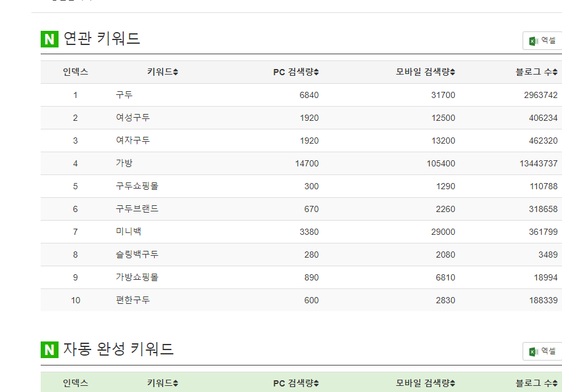Export the 연관 키워드 table with 엑셀 button

(542, 41)
